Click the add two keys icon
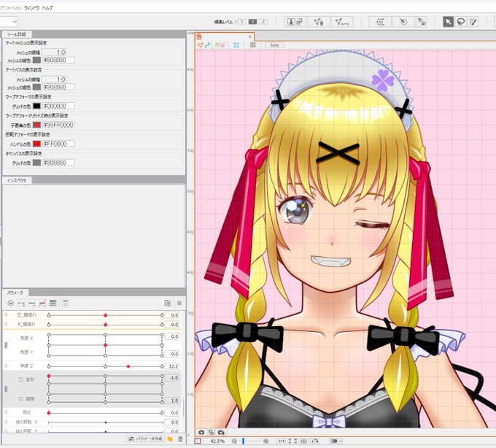496x448 pixels. tap(21, 303)
